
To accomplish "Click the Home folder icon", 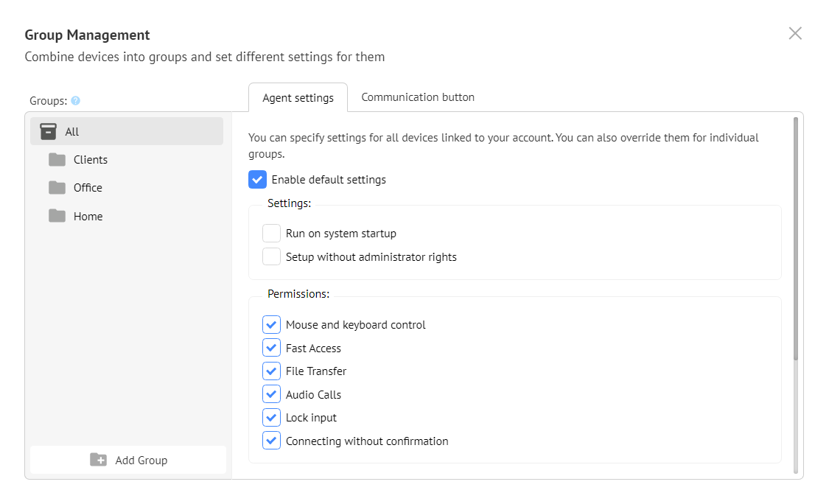I will [x=57, y=216].
